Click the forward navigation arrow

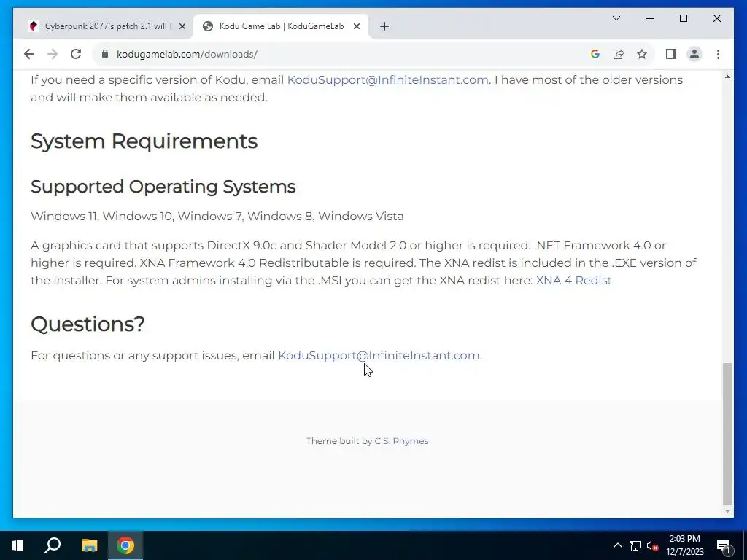[53, 54]
